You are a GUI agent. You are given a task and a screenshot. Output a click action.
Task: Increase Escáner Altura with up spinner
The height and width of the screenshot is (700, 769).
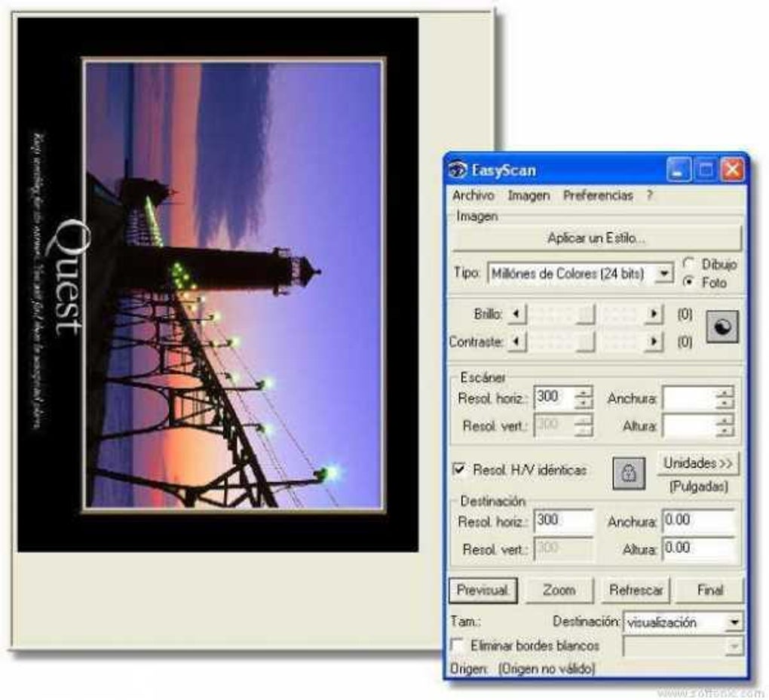click(725, 419)
